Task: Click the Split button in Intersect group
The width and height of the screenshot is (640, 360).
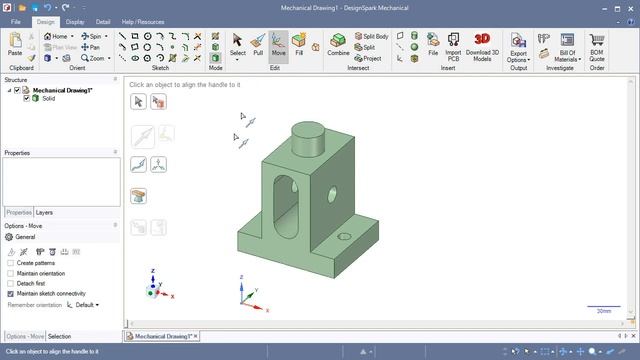Action: point(364,47)
